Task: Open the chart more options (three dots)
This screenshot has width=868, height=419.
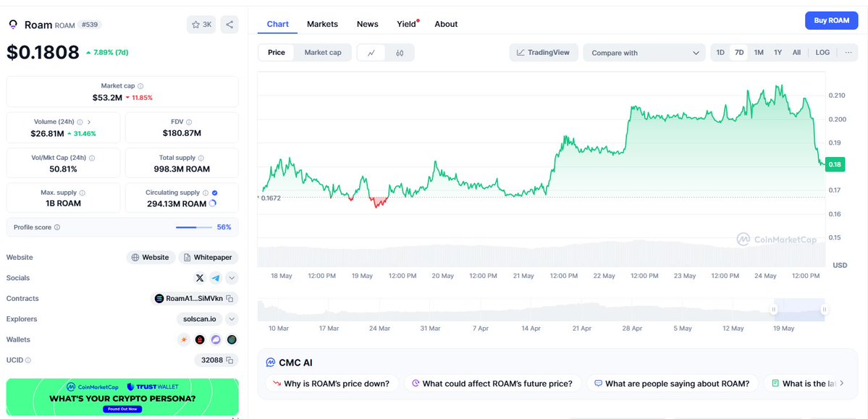Action: click(848, 53)
